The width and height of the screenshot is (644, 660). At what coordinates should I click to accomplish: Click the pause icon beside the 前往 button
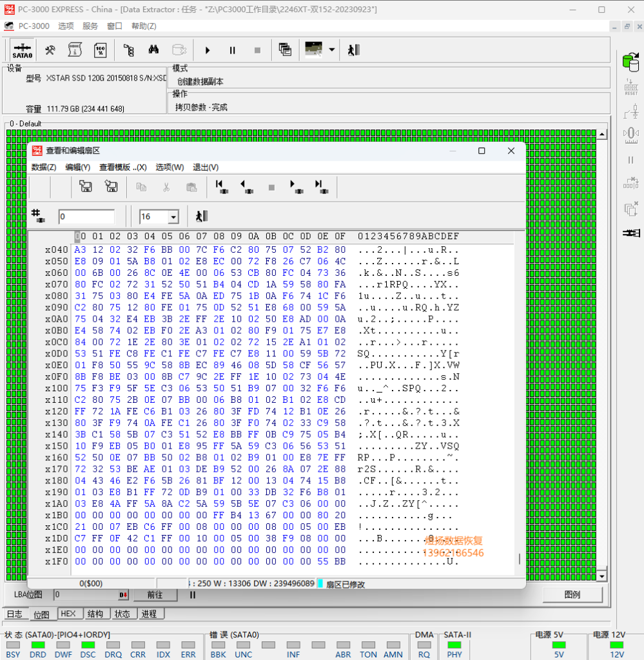point(192,595)
